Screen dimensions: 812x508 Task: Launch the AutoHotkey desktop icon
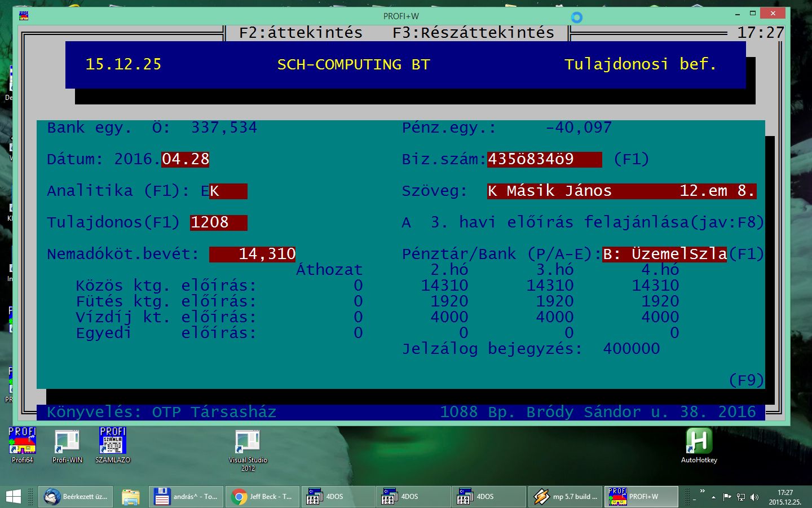coord(699,441)
